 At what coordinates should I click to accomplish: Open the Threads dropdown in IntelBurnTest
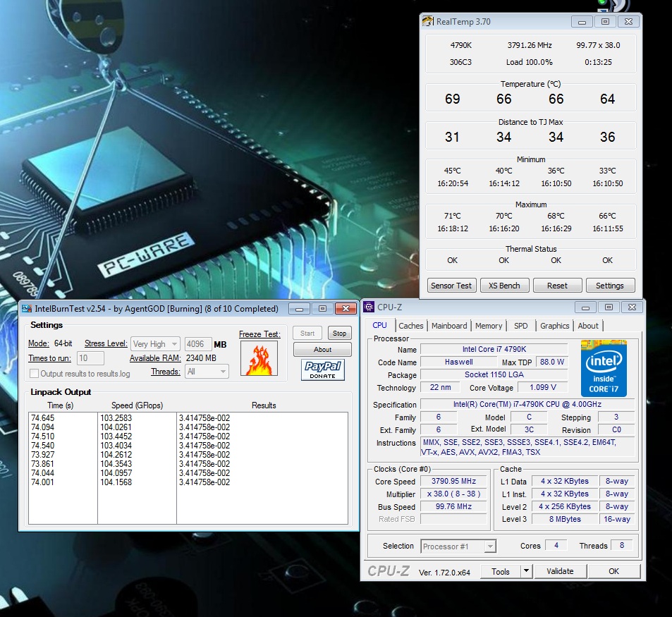pos(207,372)
